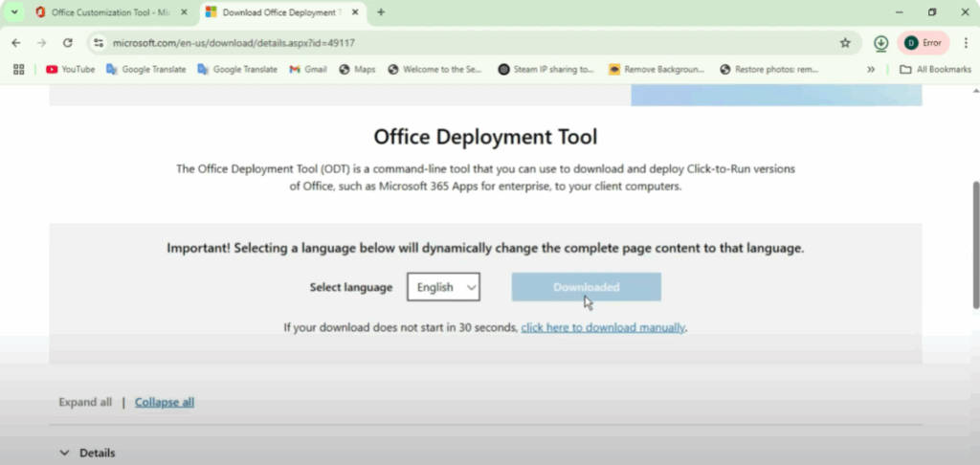Show more bookmarks with the double chevron
This screenshot has width=980, height=465.
pyautogui.click(x=871, y=70)
